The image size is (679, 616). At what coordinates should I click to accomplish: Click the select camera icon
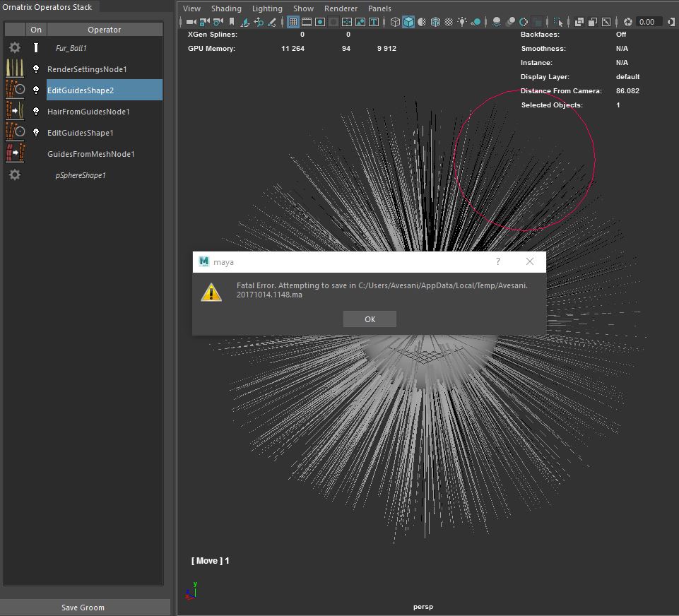click(191, 22)
